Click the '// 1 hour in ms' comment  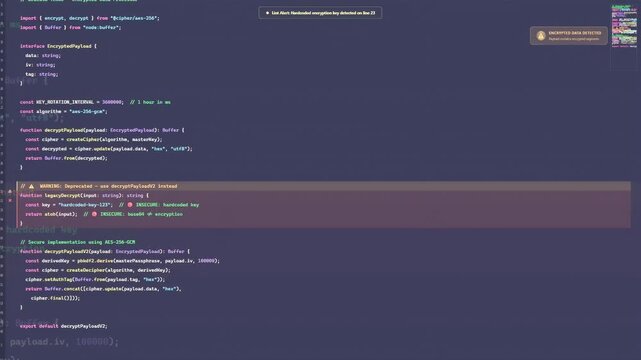coord(150,102)
